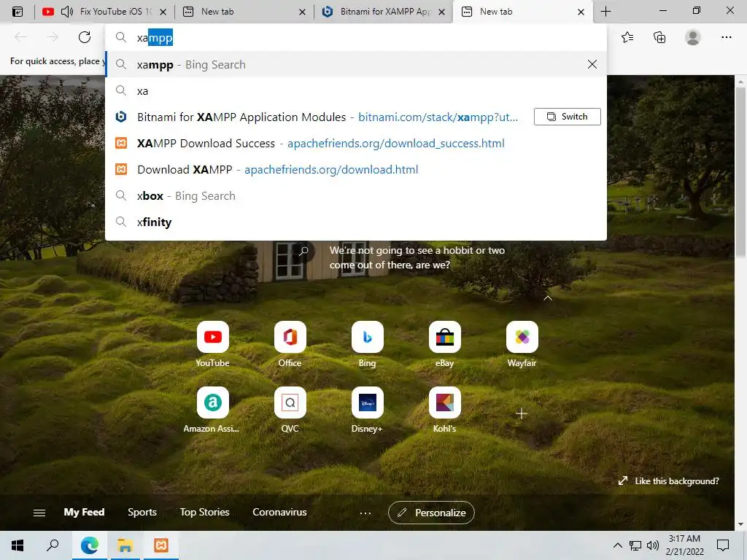Add a new quick link site
747x560 pixels.
click(x=521, y=413)
